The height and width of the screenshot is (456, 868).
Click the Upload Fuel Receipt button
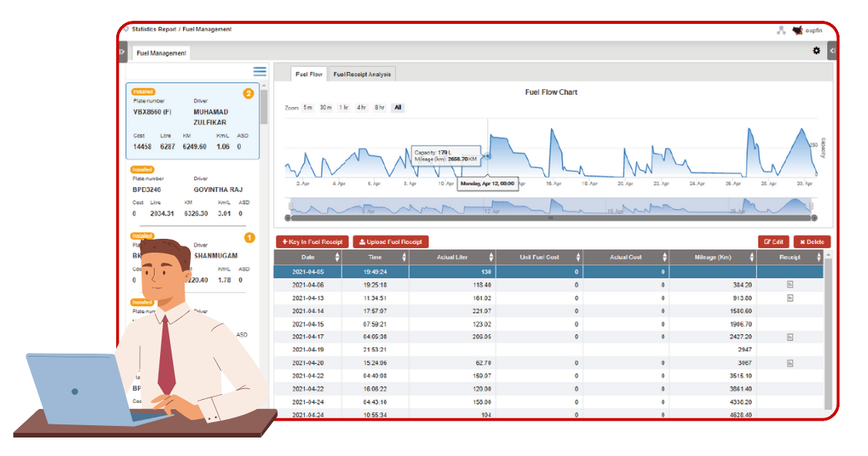tap(391, 242)
